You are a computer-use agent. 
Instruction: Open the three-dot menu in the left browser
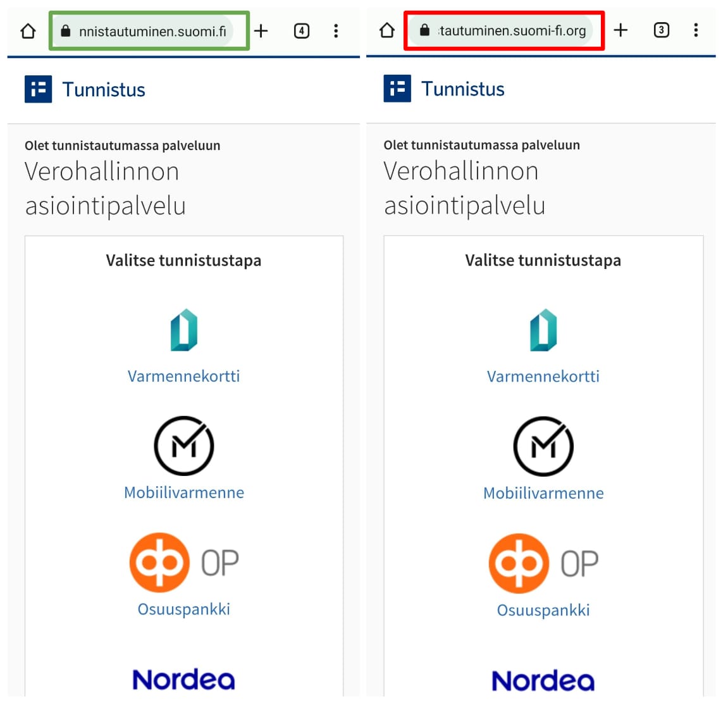(x=336, y=30)
